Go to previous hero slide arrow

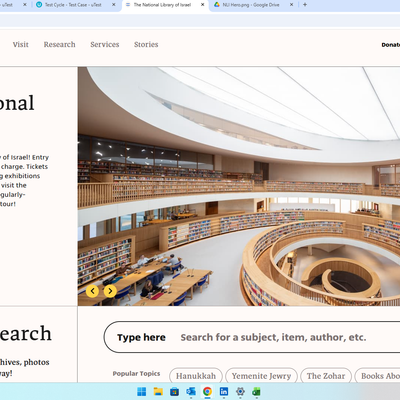(92, 291)
